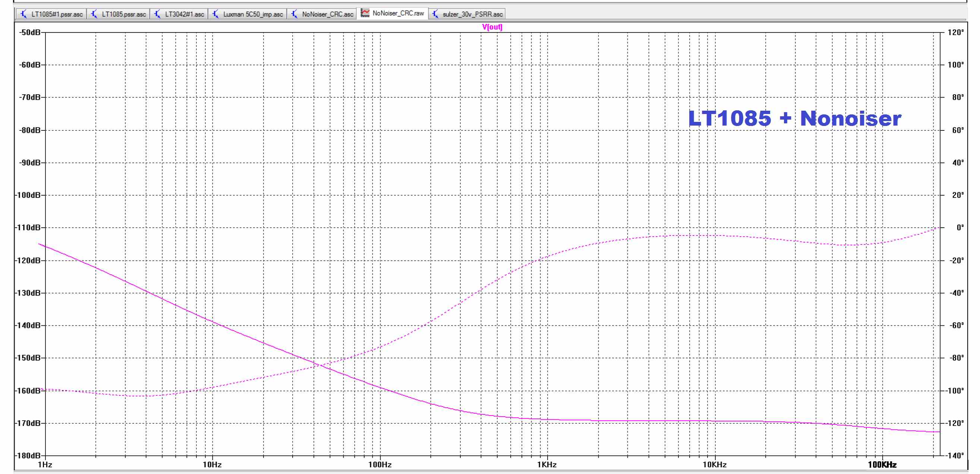The height and width of the screenshot is (474, 980).
Task: Open the LT1085.pssr.asc tab
Action: 119,14
